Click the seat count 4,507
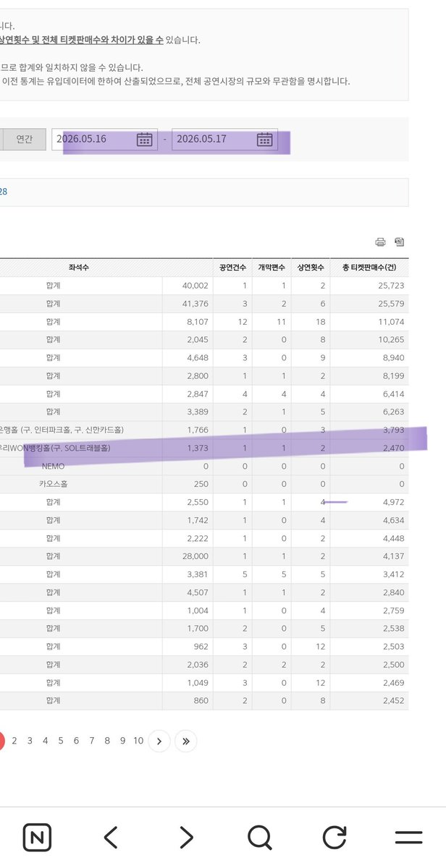Viewport: 446px width, 868px height. (197, 592)
